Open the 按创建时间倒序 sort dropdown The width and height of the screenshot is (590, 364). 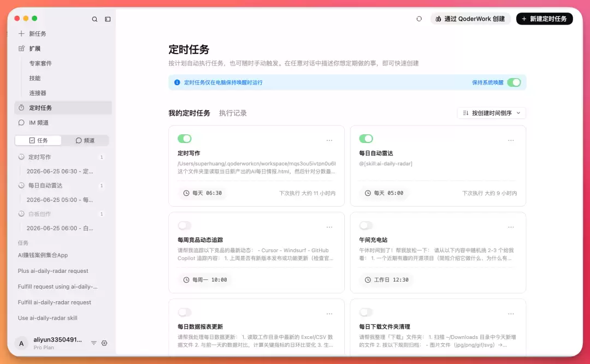(492, 113)
